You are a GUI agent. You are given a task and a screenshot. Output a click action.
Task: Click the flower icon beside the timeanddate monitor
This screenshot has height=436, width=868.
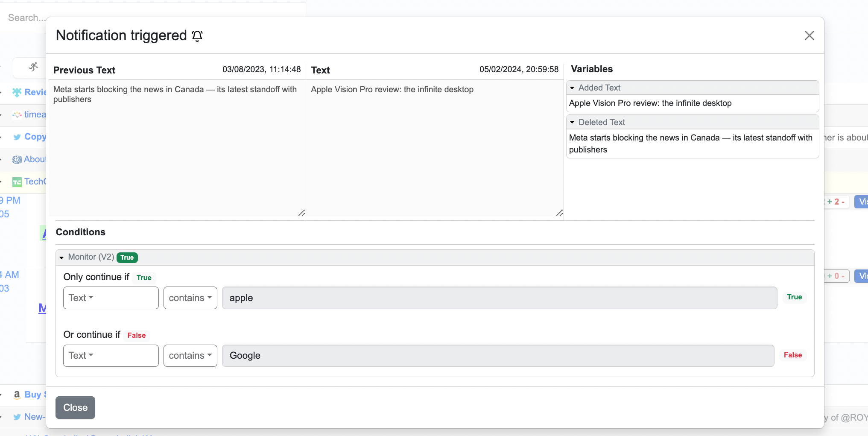tap(17, 115)
